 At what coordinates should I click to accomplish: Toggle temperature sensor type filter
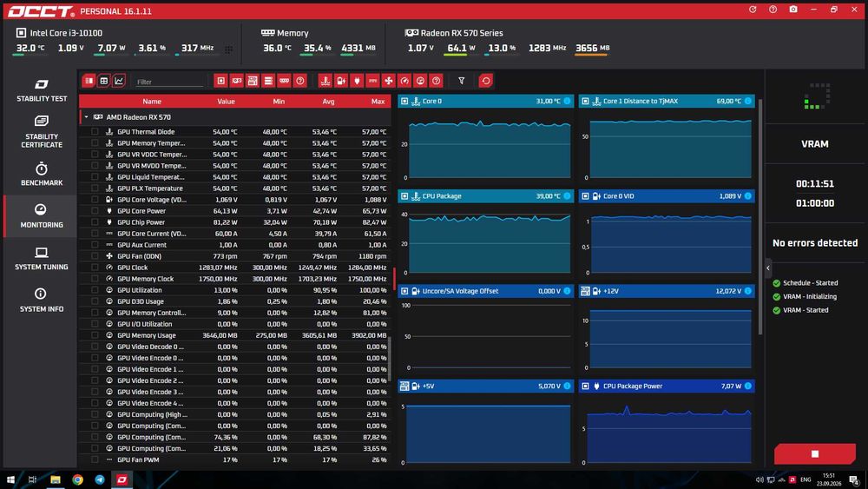point(325,81)
